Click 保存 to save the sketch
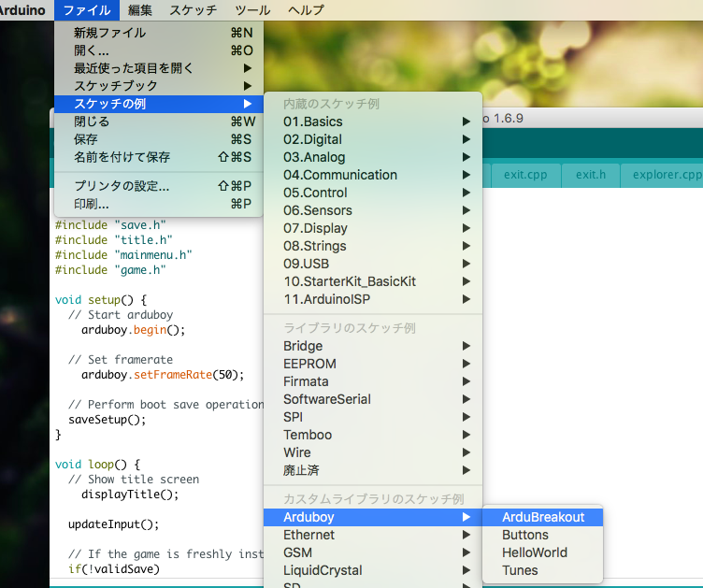 pos(159,139)
